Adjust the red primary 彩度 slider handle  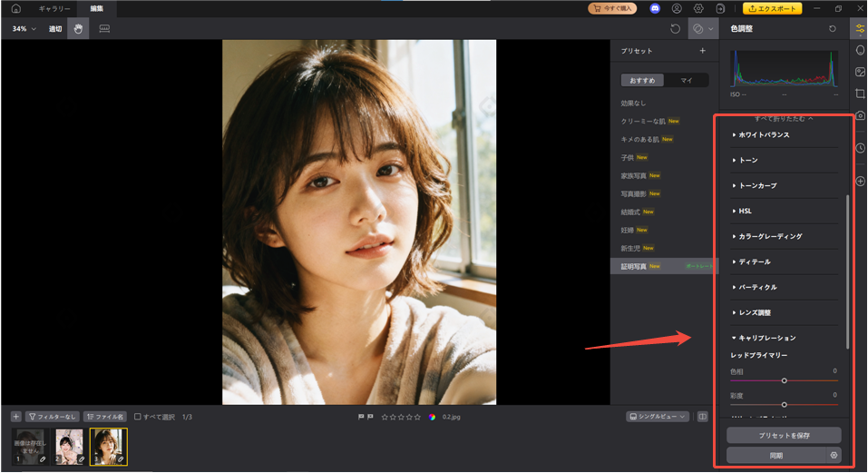(x=784, y=405)
